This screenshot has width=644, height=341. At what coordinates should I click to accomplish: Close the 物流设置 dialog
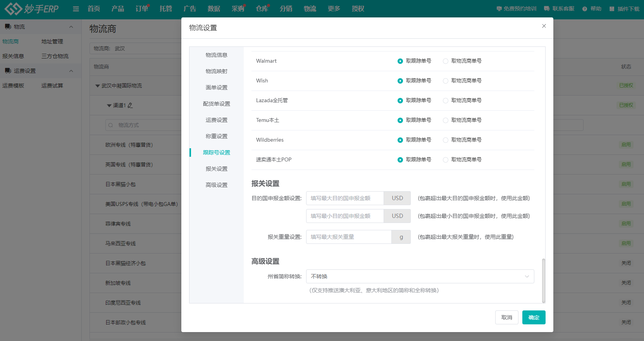(544, 26)
